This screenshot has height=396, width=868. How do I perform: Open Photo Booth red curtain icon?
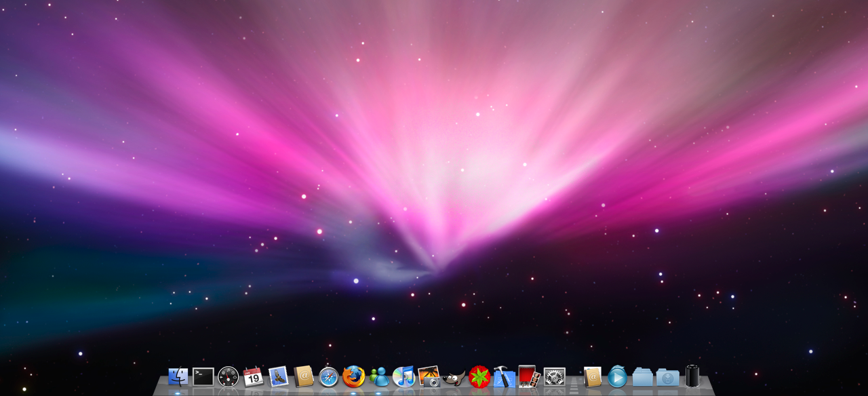[x=529, y=376]
